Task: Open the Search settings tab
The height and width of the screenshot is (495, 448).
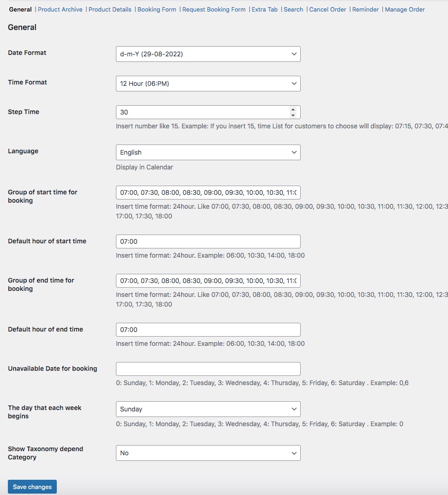Action: click(x=293, y=9)
